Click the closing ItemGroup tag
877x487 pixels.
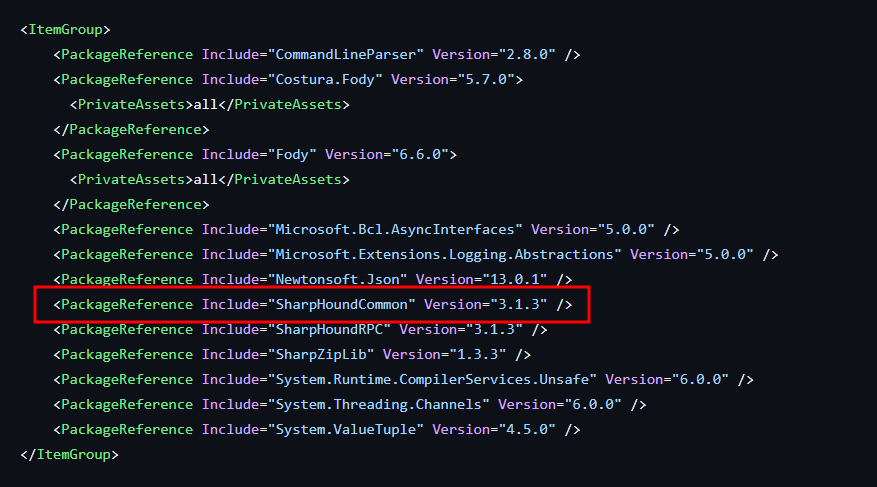click(x=70, y=454)
